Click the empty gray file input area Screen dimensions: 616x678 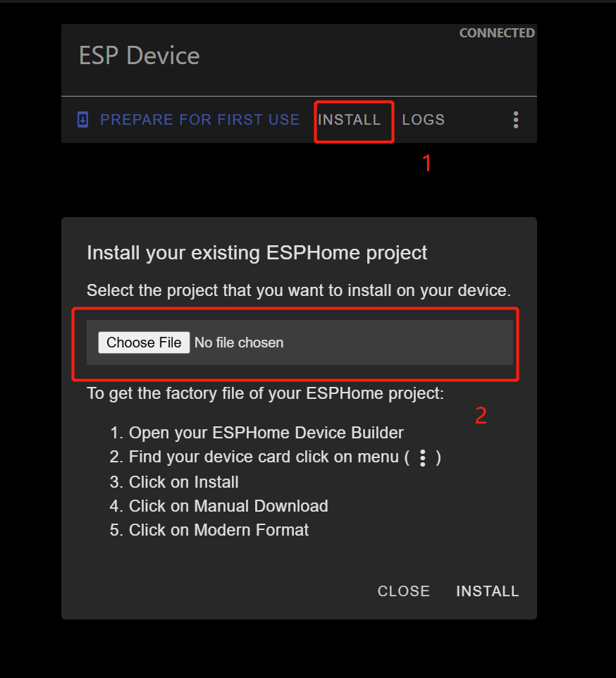pos(398,343)
